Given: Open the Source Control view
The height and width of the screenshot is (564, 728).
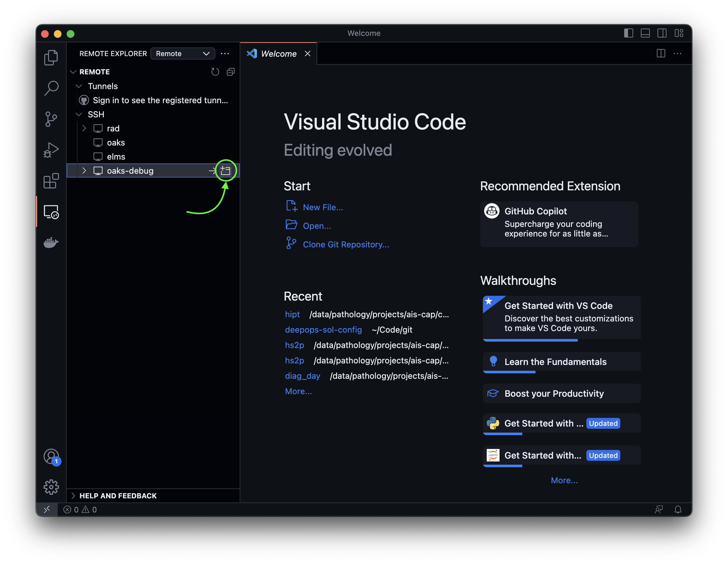Looking at the screenshot, I should pos(51,119).
